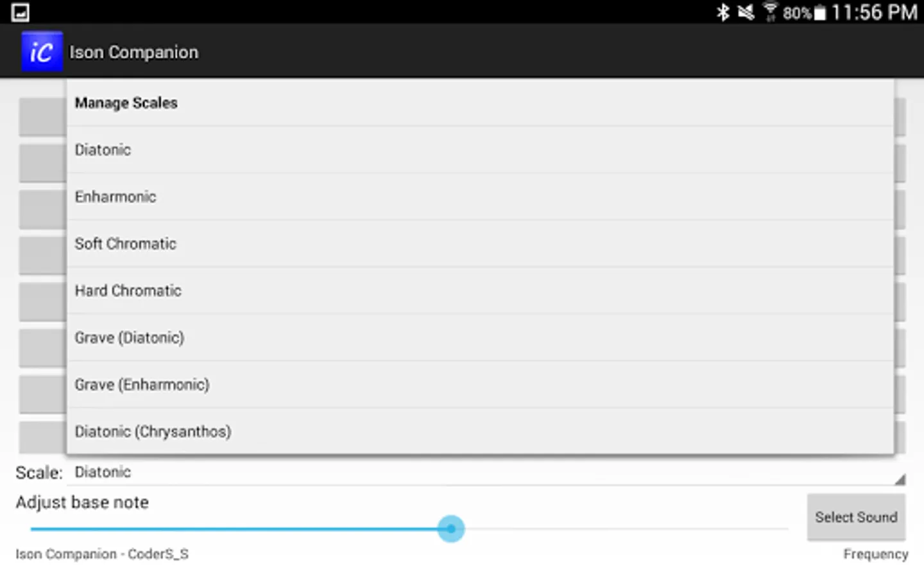Screen dimensions: 924x578
Task: Tap the clock showing 11:56 PM
Action: tap(875, 12)
